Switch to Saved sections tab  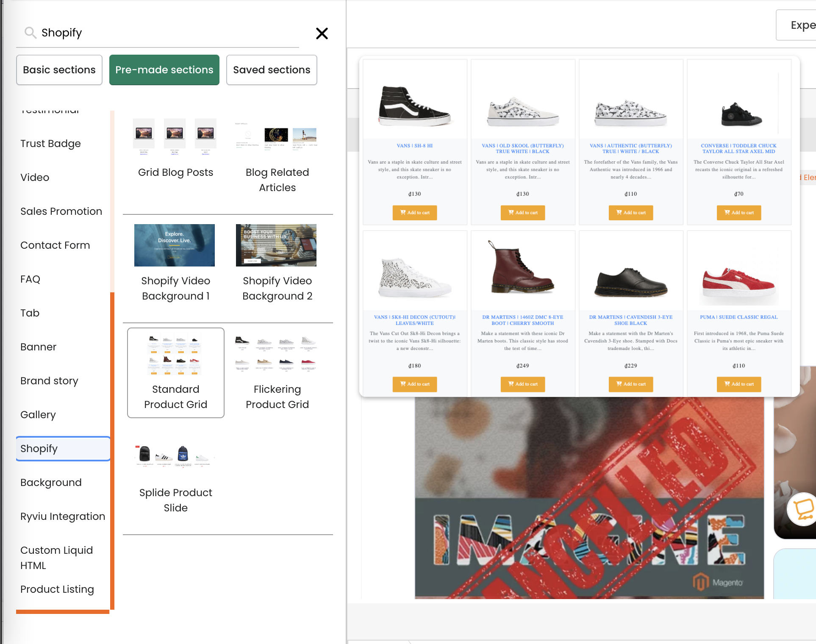pos(272,70)
